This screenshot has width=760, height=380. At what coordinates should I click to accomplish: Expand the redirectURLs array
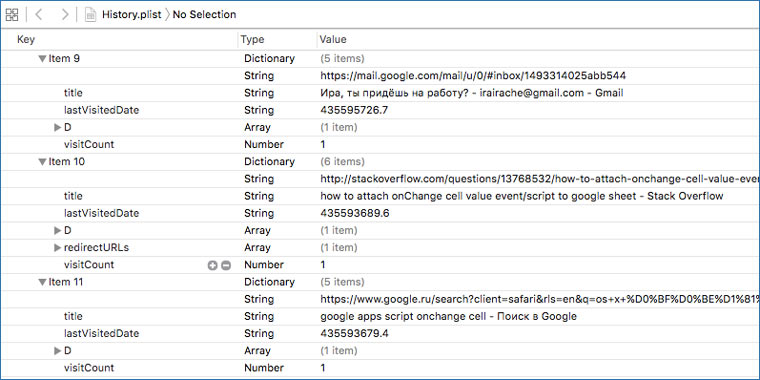point(58,248)
